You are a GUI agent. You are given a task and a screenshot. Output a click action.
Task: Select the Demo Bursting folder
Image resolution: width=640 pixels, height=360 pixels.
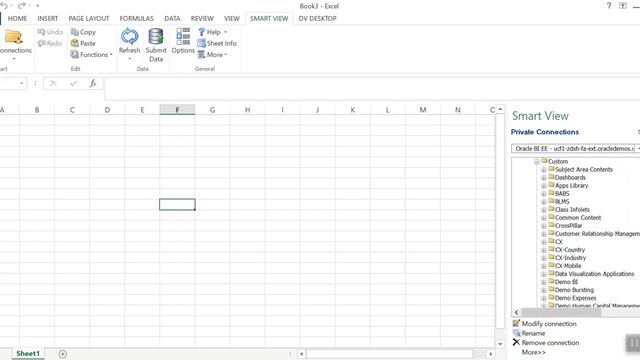pyautogui.click(x=574, y=290)
